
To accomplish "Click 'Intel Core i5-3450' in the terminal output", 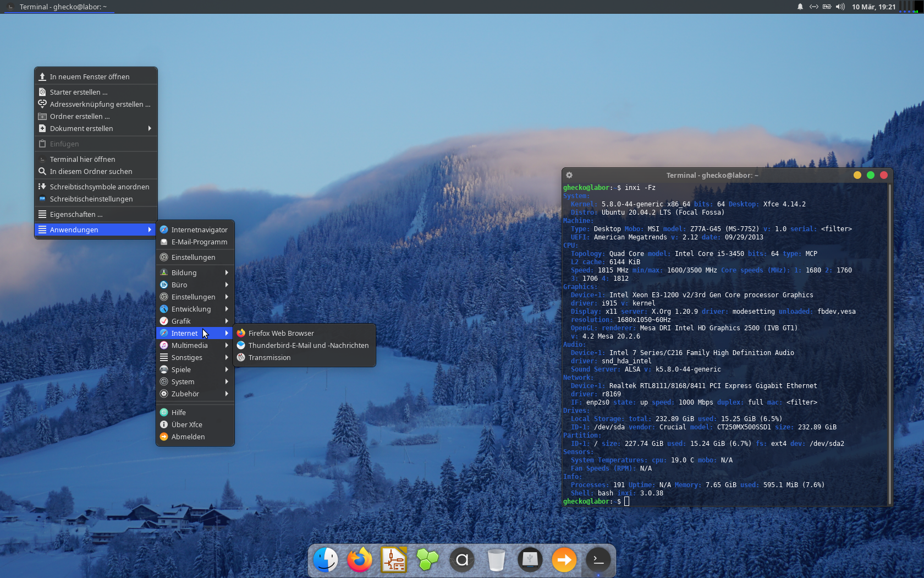I will coord(710,254).
